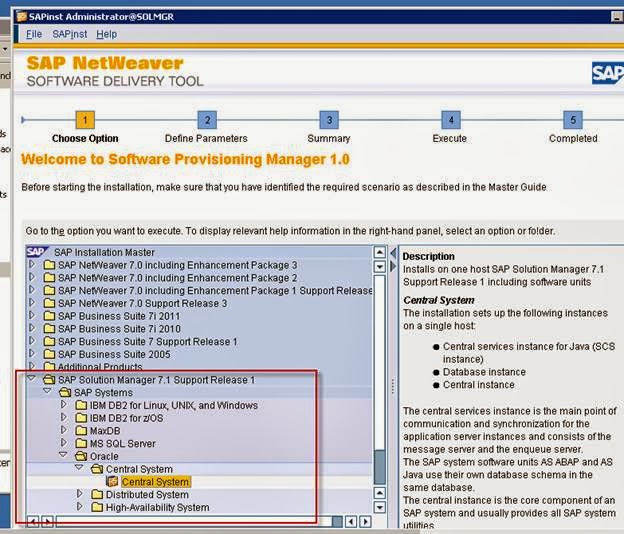Click the SAP logo in the header

pyautogui.click(x=608, y=73)
